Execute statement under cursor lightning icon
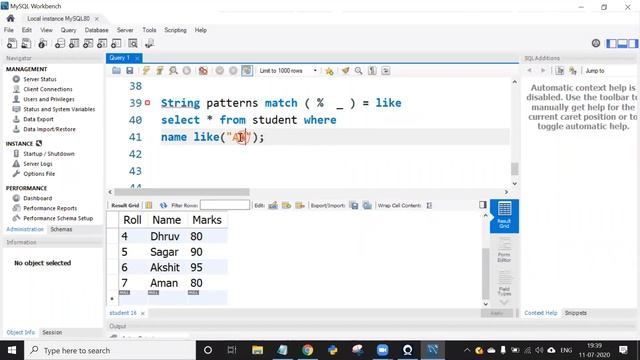 point(160,71)
